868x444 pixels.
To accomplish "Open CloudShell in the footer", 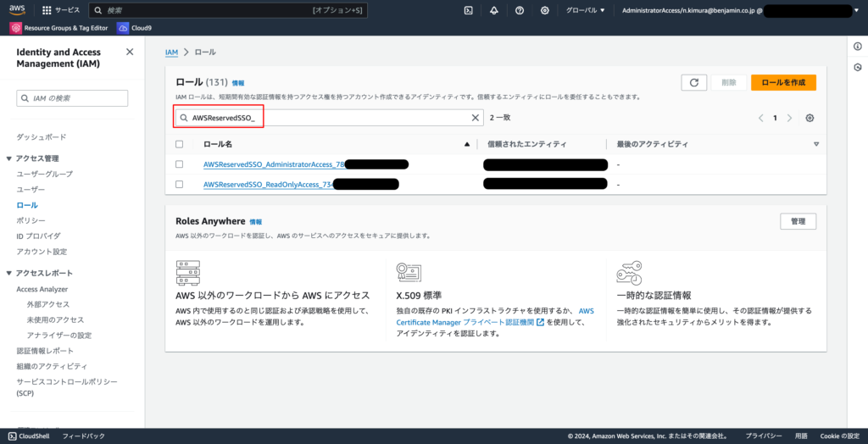I will click(30, 436).
